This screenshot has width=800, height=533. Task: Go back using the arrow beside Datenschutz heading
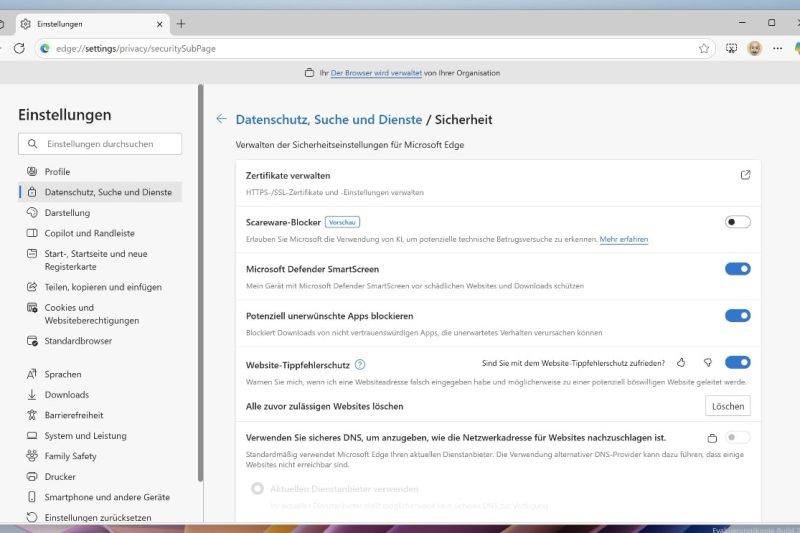click(221, 119)
